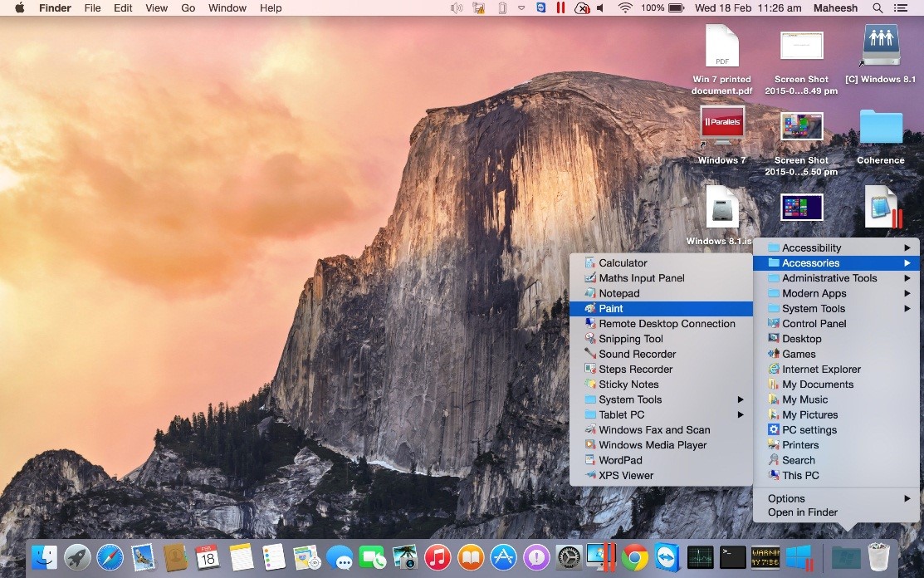Open the Calendar icon in the Dock
This screenshot has width=924, height=578.
point(208,557)
